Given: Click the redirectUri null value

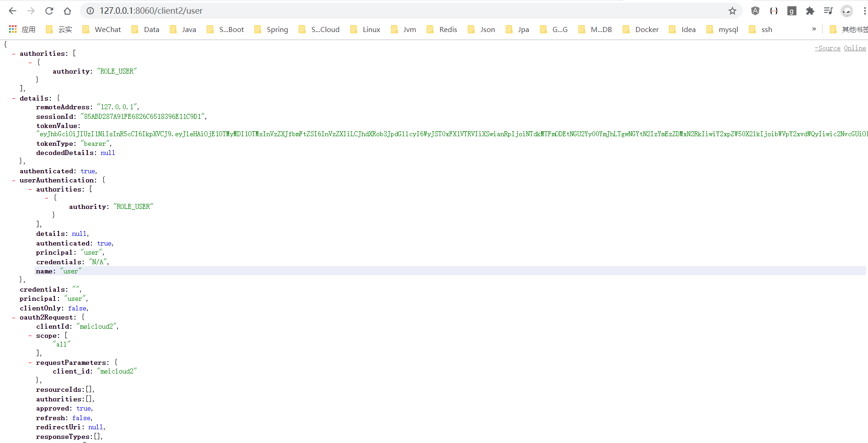Looking at the screenshot, I should click(96, 427).
